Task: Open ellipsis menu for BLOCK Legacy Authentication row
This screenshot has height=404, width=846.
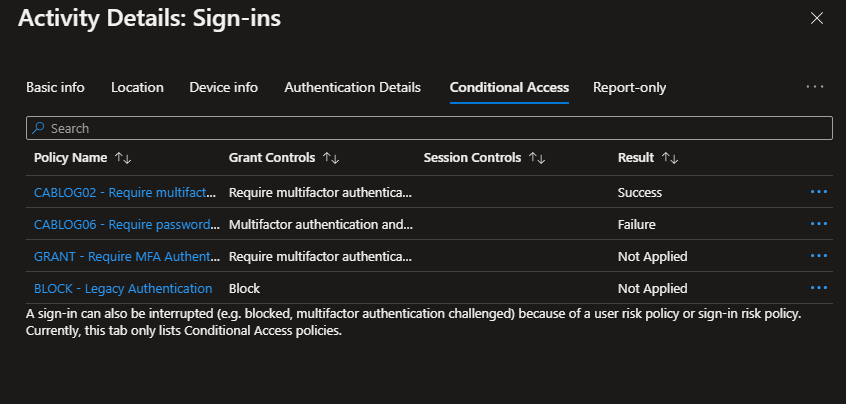Action: click(819, 288)
